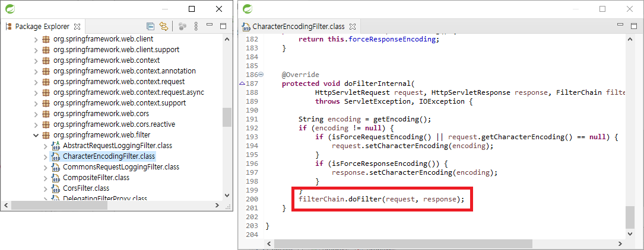Maximize the editor area

[634, 26]
